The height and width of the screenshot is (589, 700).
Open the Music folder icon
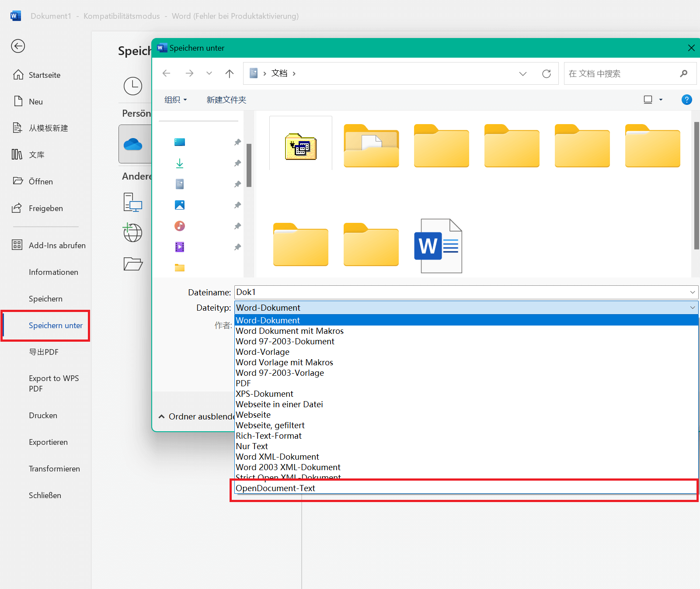(x=179, y=226)
